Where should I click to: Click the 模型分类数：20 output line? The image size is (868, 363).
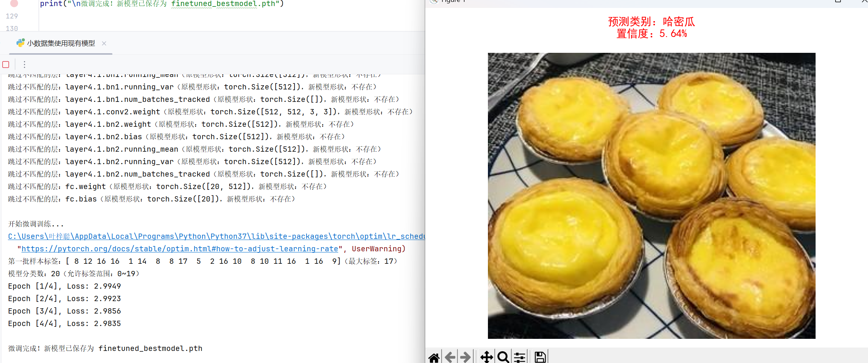point(74,274)
